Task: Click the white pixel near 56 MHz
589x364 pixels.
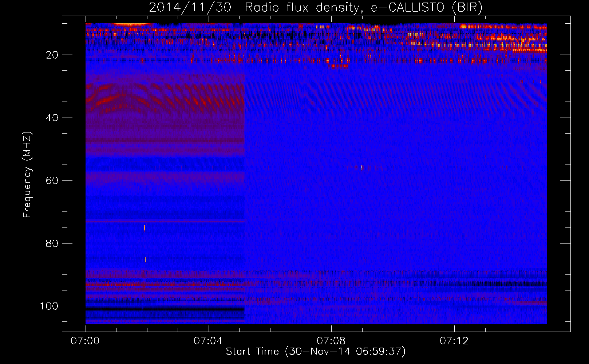Action: click(362, 167)
